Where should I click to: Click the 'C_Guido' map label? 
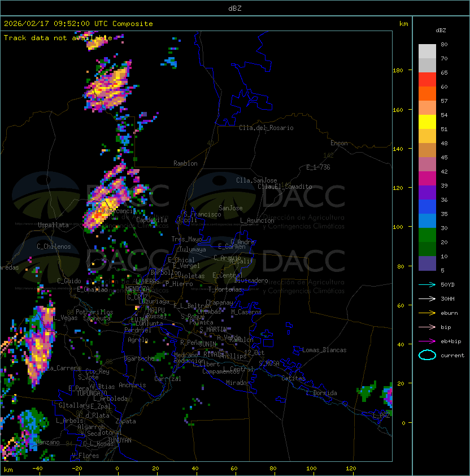[x=69, y=281]
